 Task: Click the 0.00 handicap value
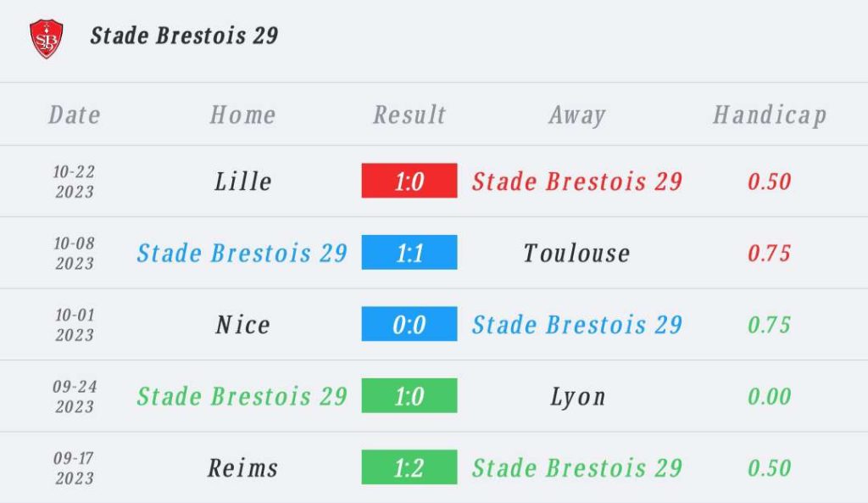769,396
